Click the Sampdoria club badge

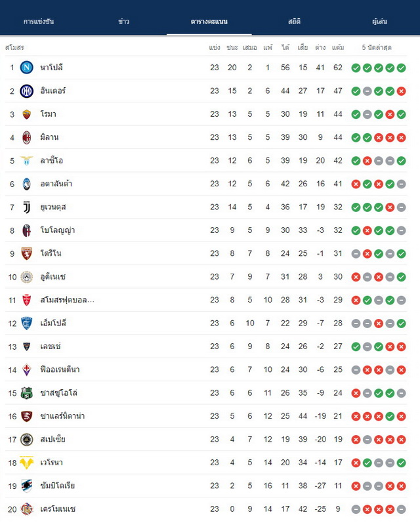point(27,486)
